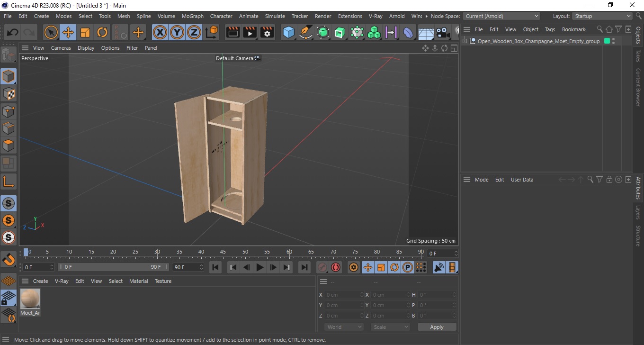
Task: Toggle Y axis lock
Action: tap(177, 33)
